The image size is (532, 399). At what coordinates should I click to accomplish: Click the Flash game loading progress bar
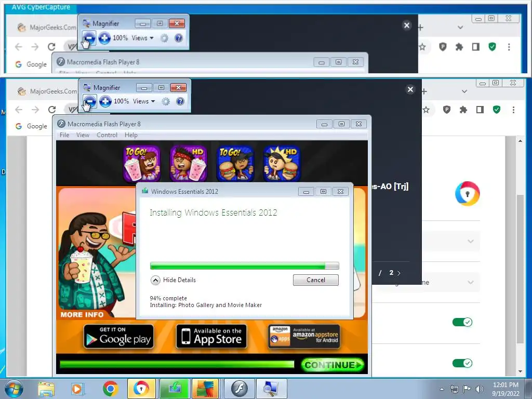tap(177, 364)
